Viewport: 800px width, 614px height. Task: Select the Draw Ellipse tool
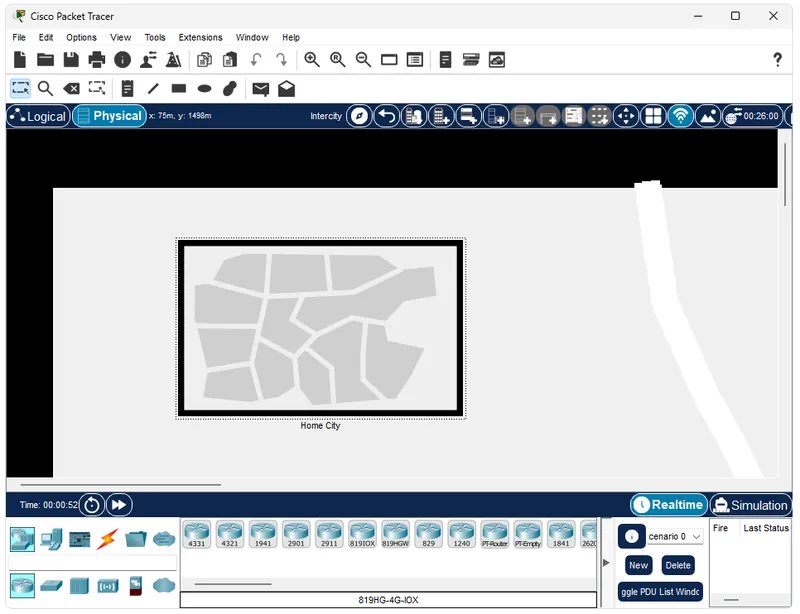[x=205, y=89]
